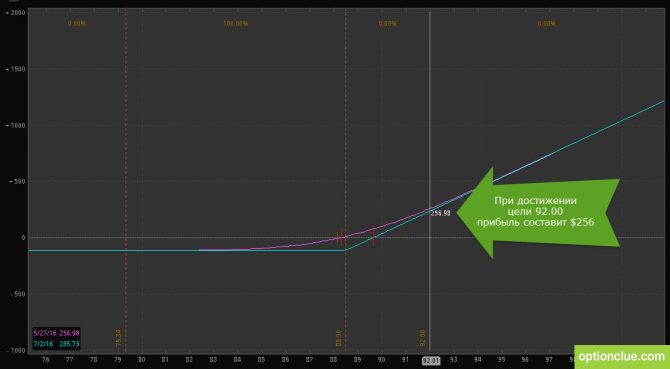Click the 100.00% probability label at top
Viewport: 670px width, 369px height.
[x=235, y=24]
